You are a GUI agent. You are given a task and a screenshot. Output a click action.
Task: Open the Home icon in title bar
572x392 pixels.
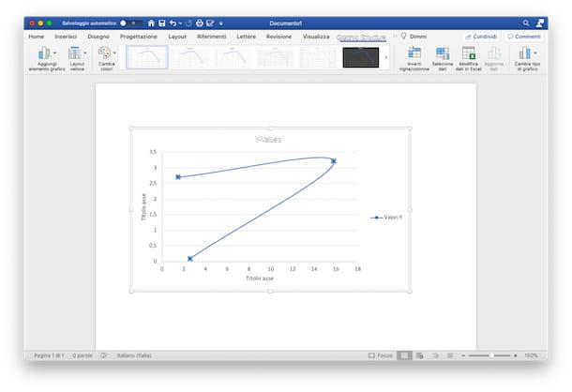tap(151, 23)
